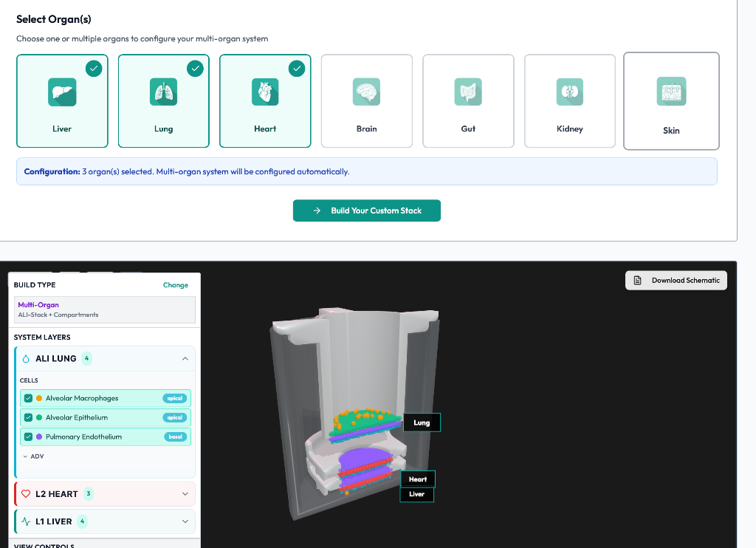
Task: Expand the ADV advanced options
Action: [33, 456]
